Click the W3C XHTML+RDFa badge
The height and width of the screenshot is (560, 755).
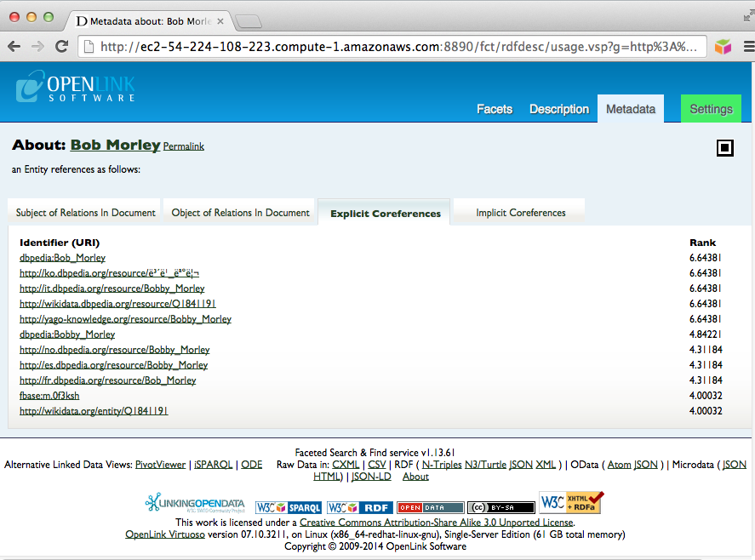[571, 503]
